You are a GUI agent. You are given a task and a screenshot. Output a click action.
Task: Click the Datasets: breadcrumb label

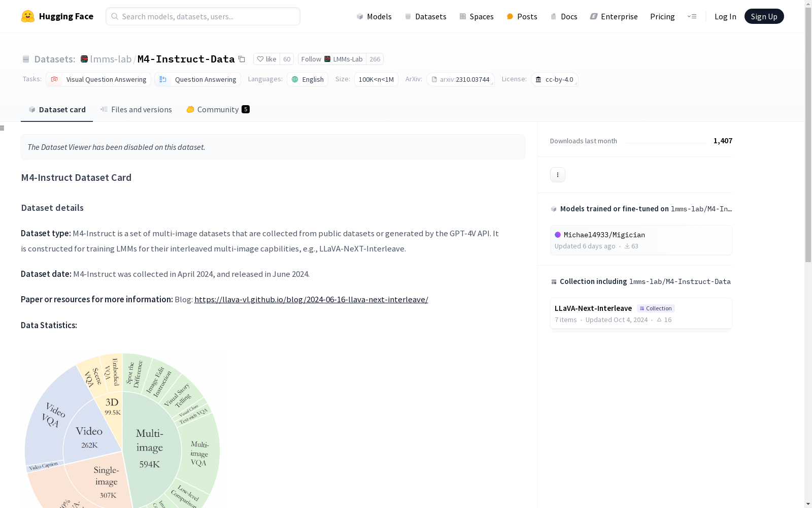coord(54,59)
